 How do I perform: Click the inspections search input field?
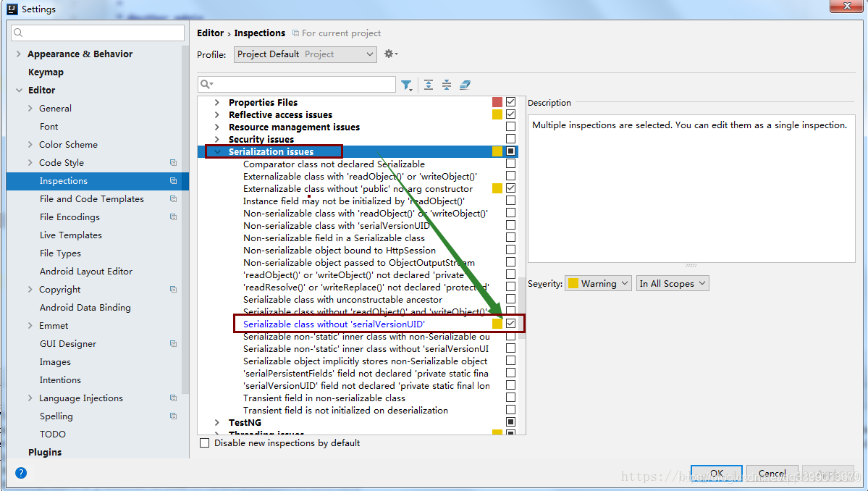pyautogui.click(x=297, y=84)
